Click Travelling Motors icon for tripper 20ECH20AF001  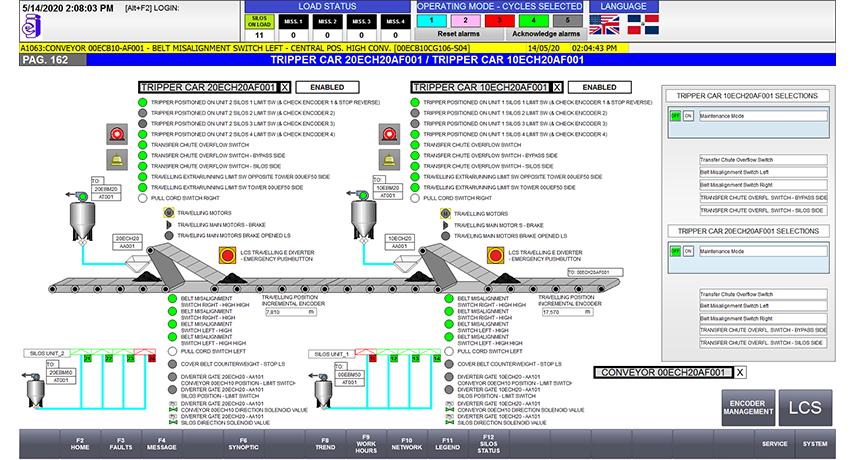[x=169, y=213]
